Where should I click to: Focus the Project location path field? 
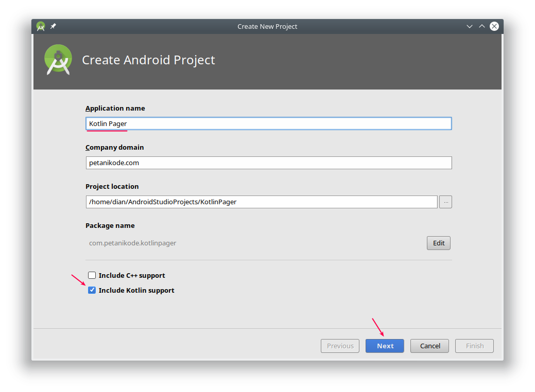[262, 202]
